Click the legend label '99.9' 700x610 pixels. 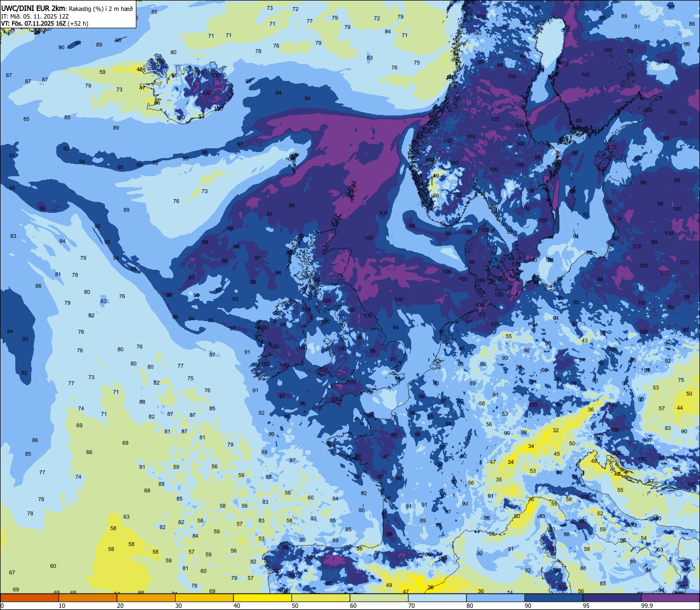click(x=647, y=606)
